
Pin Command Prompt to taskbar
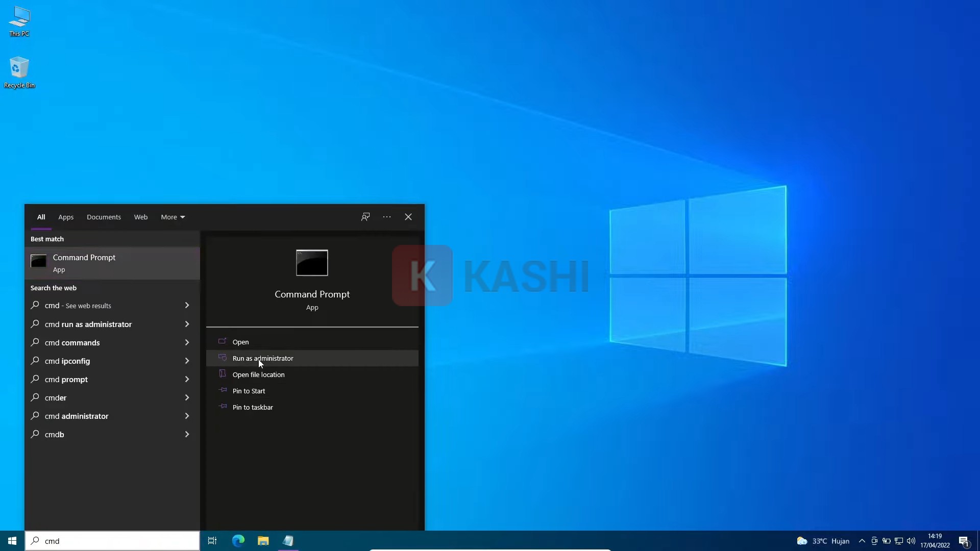[x=252, y=407]
